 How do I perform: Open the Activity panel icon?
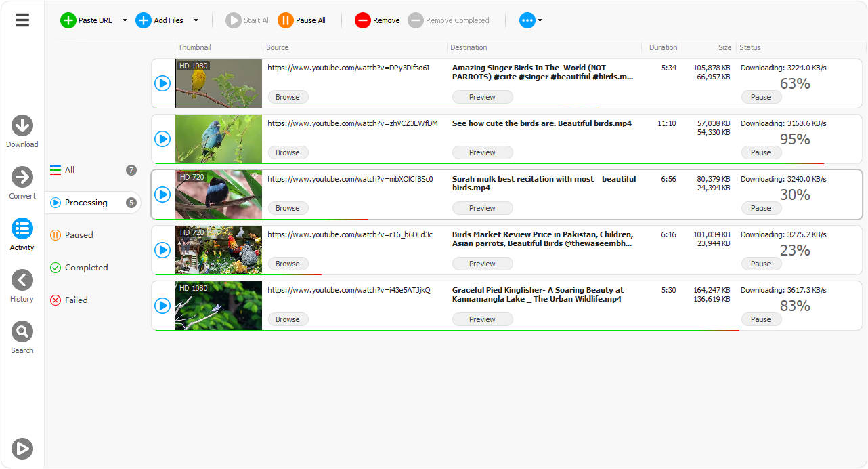point(22,229)
